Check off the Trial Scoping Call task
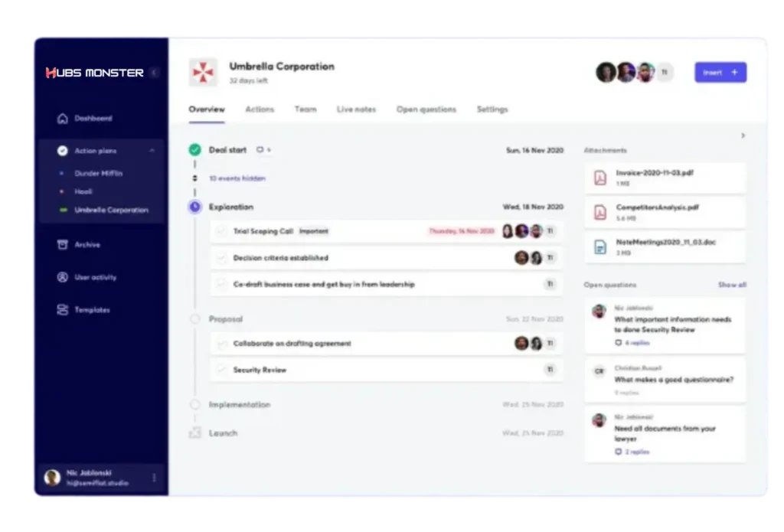Viewport: 784px width, 532px height. pos(221,231)
